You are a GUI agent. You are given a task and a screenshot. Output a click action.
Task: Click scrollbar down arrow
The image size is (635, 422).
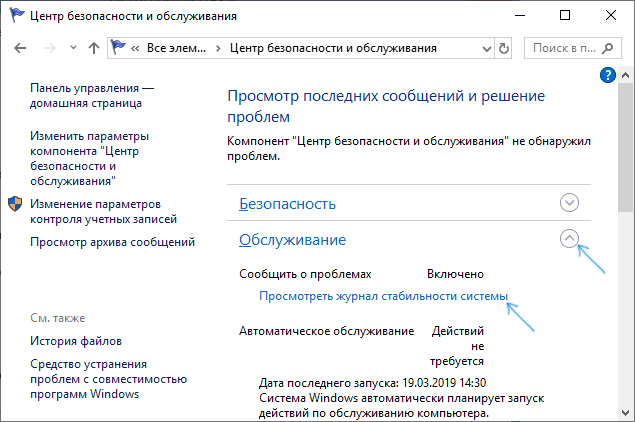point(625,413)
